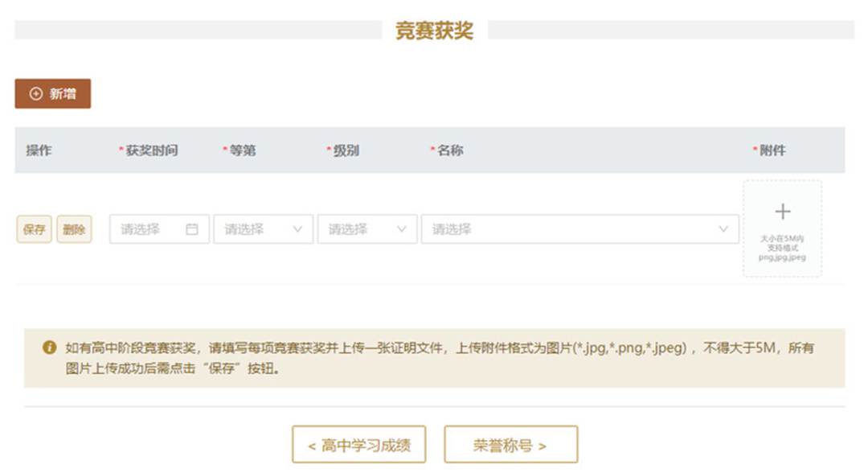Click the 级别 column header
The image size is (868, 473).
coord(346,150)
